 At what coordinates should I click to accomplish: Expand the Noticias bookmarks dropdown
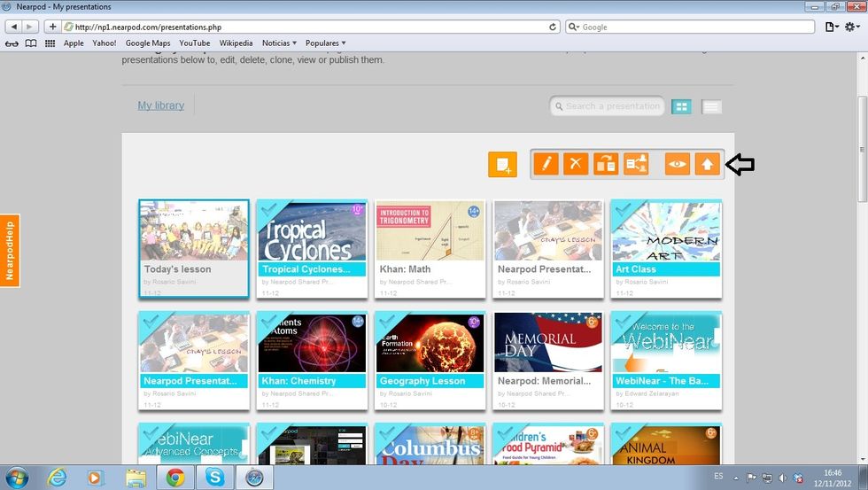tap(279, 43)
